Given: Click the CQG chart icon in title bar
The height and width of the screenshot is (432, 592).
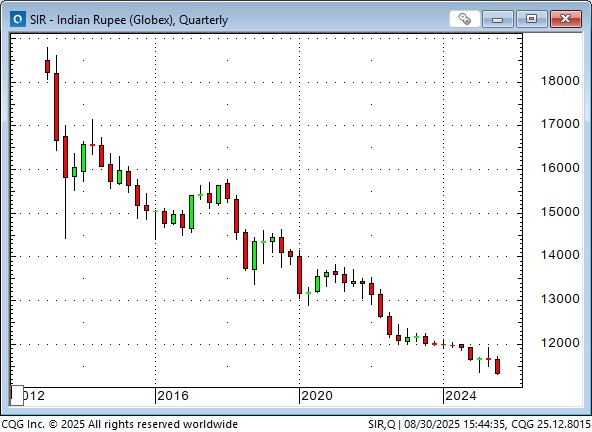Looking at the screenshot, I should tap(18, 19).
